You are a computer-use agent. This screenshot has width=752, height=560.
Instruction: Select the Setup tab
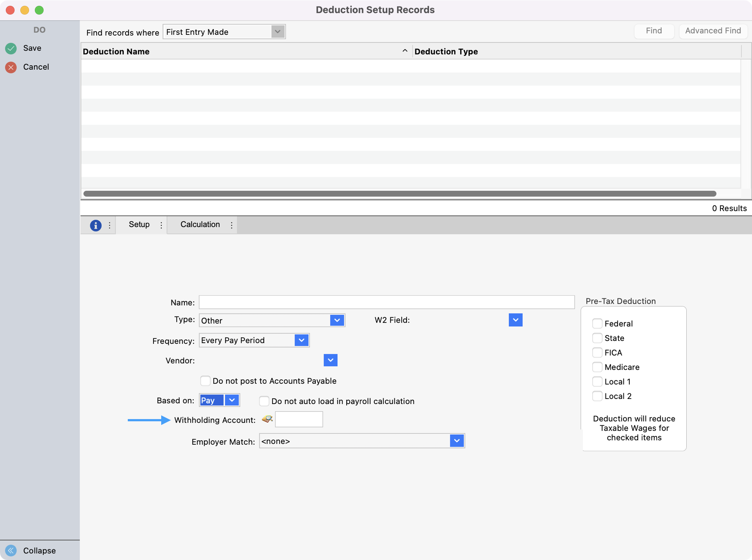(x=139, y=225)
